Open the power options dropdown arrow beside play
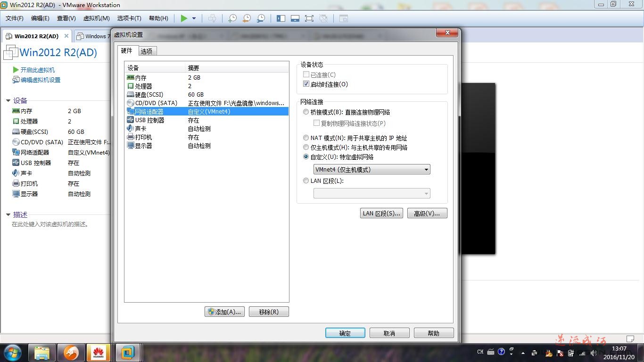The height and width of the screenshot is (362, 644). [194, 18]
